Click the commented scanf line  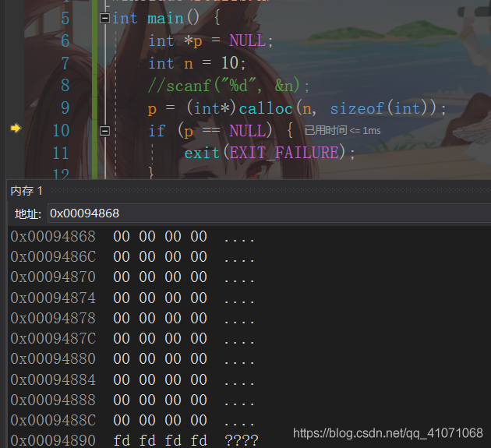click(229, 86)
